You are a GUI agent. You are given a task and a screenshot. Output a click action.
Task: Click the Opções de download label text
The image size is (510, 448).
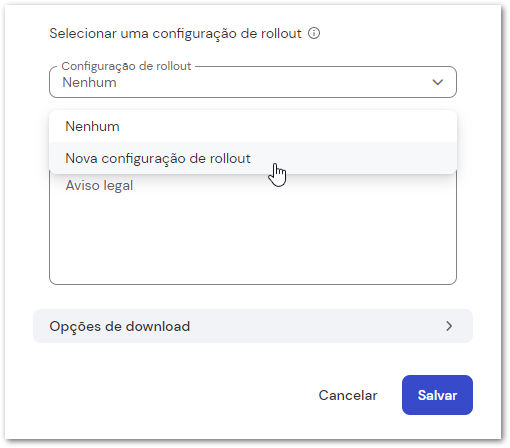point(120,326)
